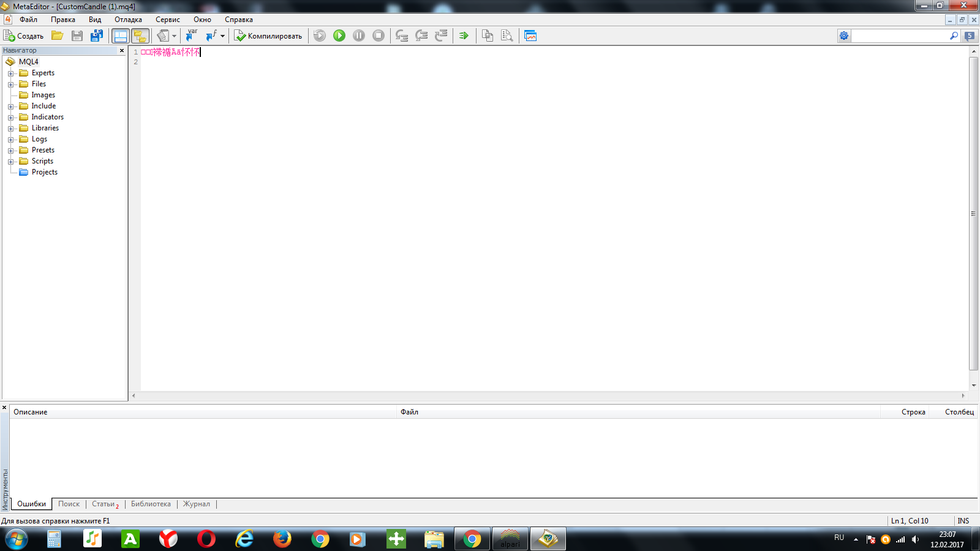Image resolution: width=980 pixels, height=551 pixels.
Task: Expand the Libraries folder
Action: (10, 129)
